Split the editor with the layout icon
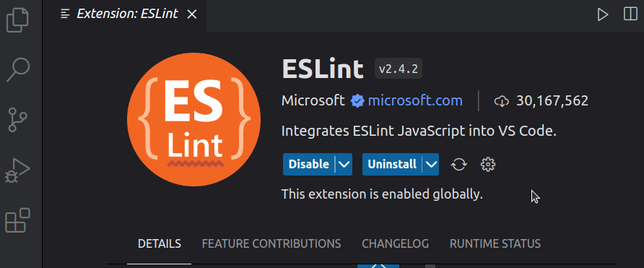644x268 pixels. click(630, 14)
